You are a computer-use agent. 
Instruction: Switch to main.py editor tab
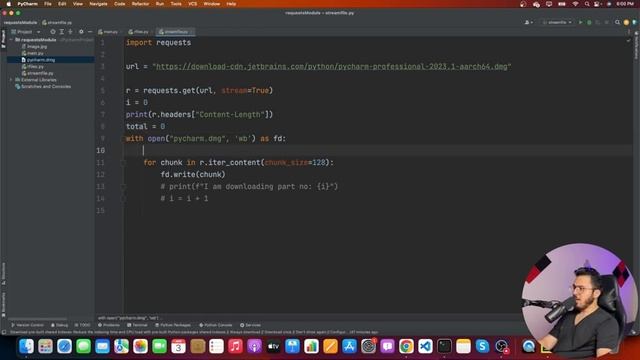point(109,31)
